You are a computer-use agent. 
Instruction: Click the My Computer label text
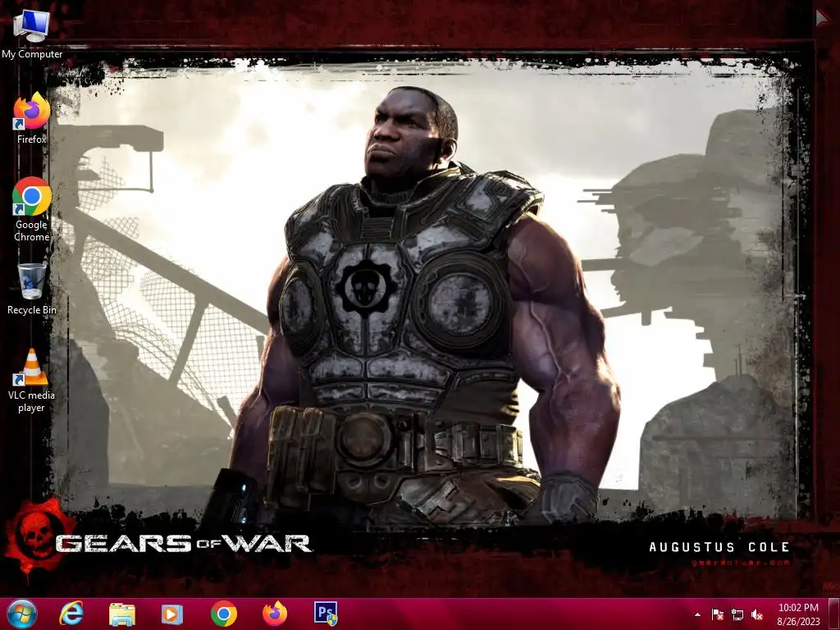[32, 54]
